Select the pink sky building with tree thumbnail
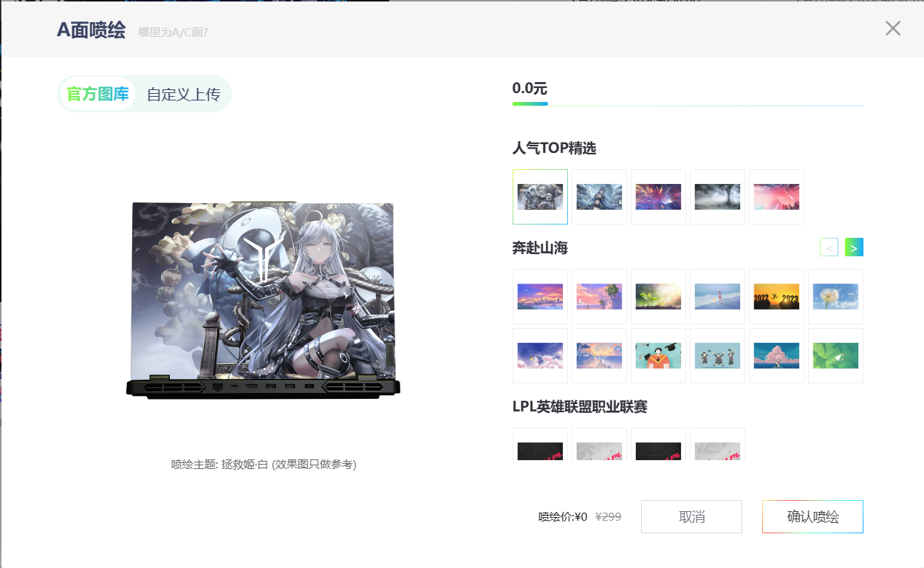The height and width of the screenshot is (568, 924). coord(599,296)
